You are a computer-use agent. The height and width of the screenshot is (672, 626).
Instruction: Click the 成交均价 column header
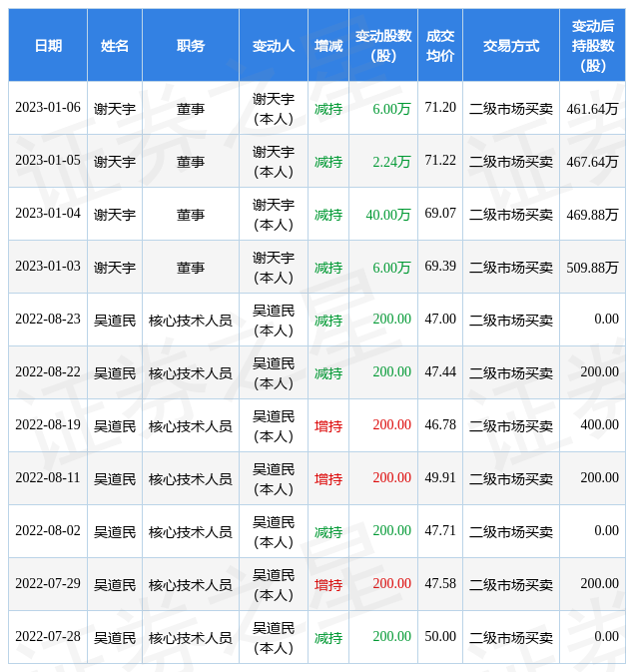click(x=440, y=45)
